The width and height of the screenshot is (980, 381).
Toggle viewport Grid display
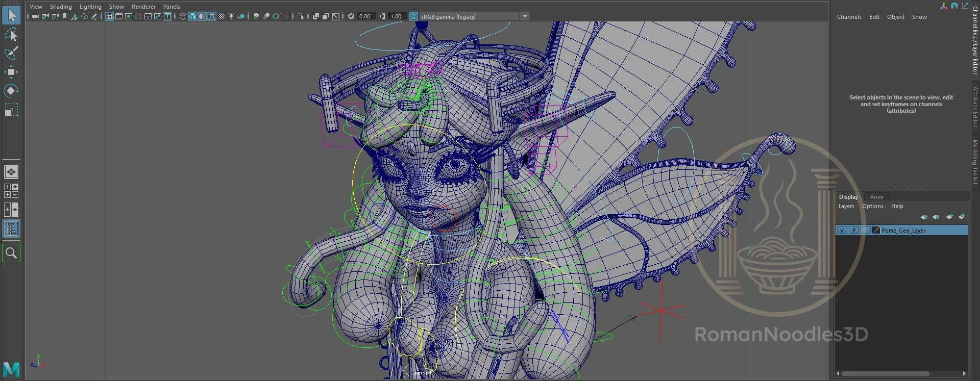coord(109,16)
